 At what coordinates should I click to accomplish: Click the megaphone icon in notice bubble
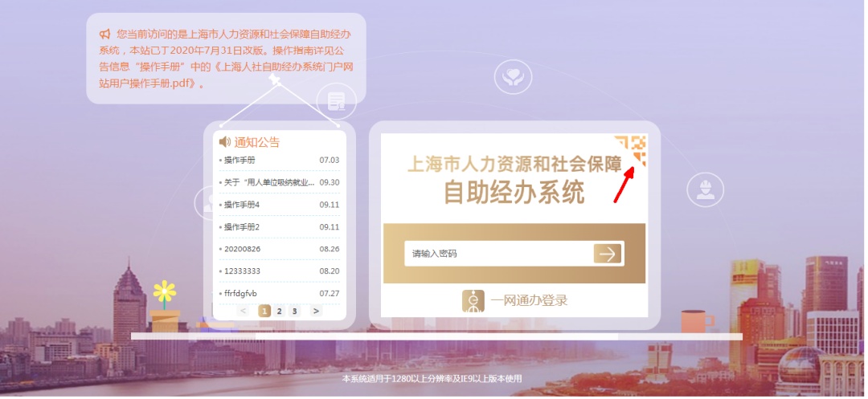click(105, 35)
